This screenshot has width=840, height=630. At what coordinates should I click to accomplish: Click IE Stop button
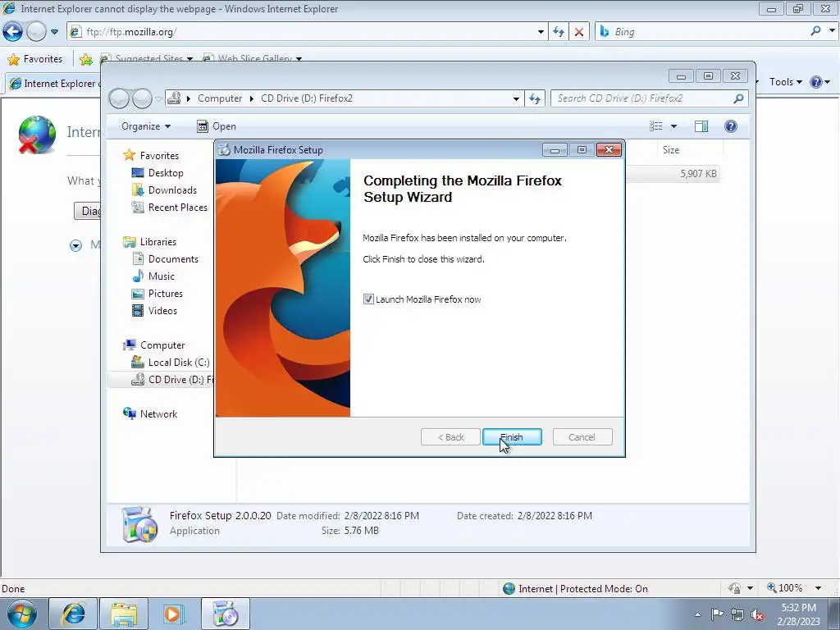579,32
